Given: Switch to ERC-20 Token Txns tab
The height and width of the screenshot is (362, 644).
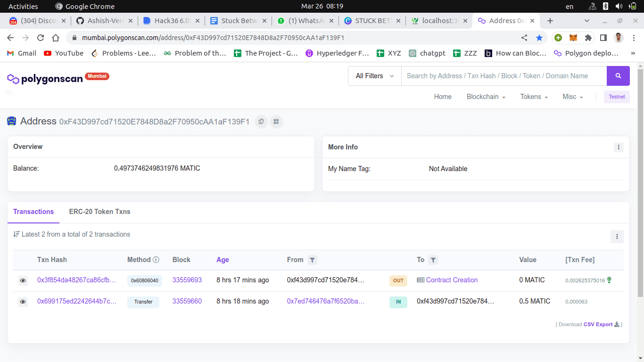Looking at the screenshot, I should tap(99, 212).
